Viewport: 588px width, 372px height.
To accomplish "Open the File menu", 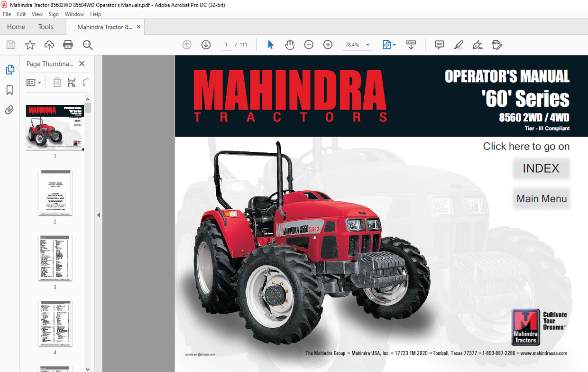I will click(7, 14).
